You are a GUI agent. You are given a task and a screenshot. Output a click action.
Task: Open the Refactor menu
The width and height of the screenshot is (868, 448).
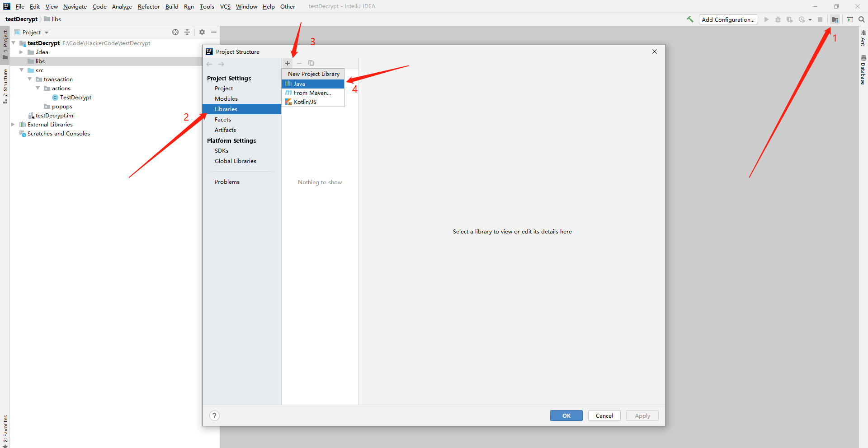149,6
